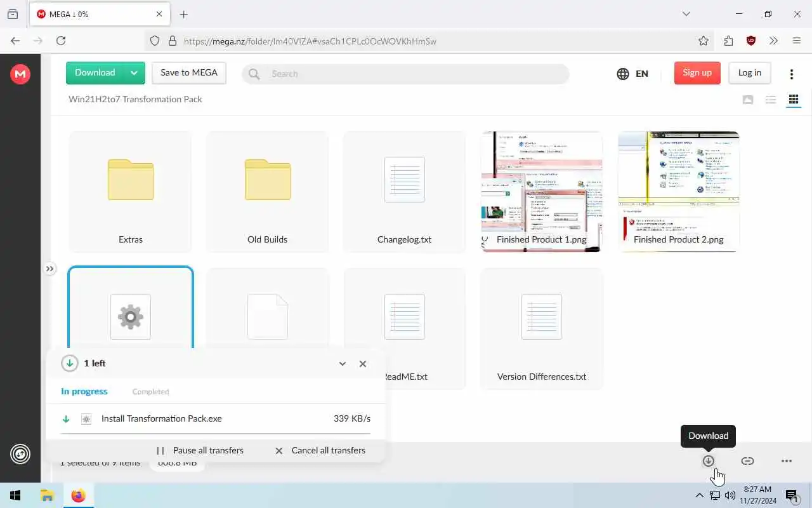Click the browser Back arrow
The width and height of the screenshot is (812, 508).
pyautogui.click(x=15, y=41)
